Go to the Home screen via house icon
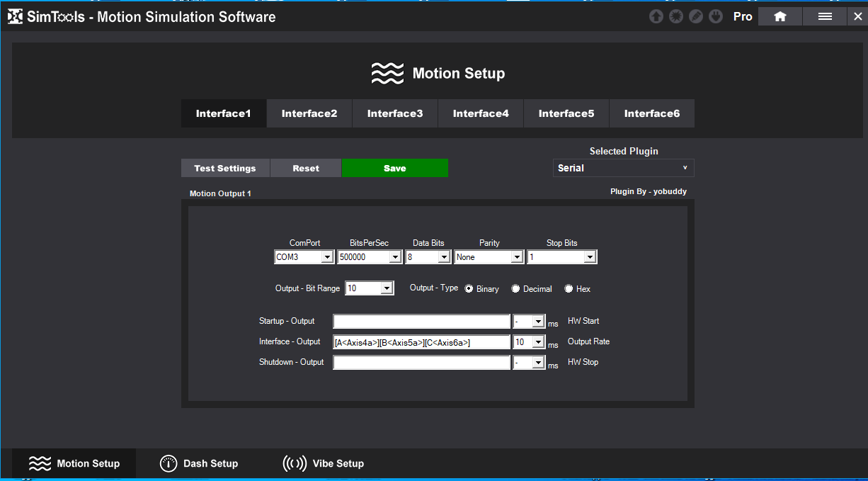This screenshot has height=481, width=868. (x=780, y=16)
